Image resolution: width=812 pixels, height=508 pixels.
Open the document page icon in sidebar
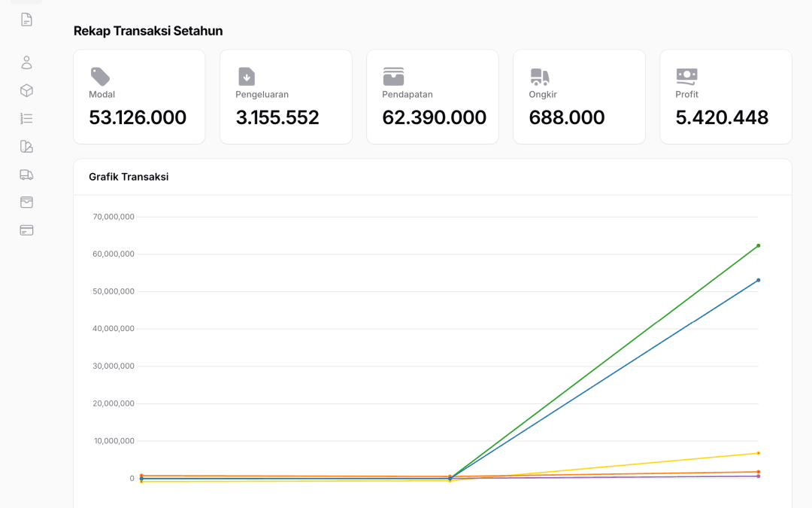26,20
